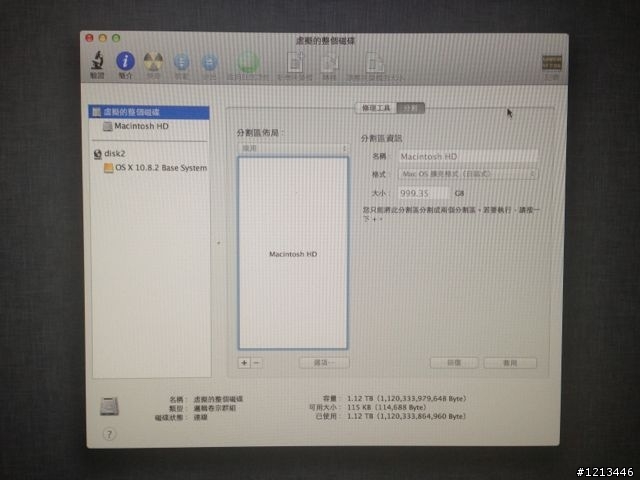640x480 pixels.
Task: Open the partition layout popup menu
Action: pos(293,148)
